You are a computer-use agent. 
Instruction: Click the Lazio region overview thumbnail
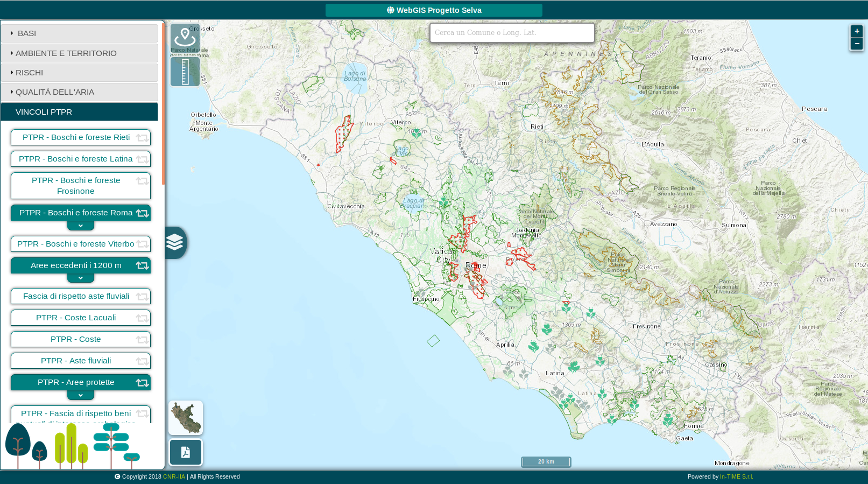coord(186,418)
